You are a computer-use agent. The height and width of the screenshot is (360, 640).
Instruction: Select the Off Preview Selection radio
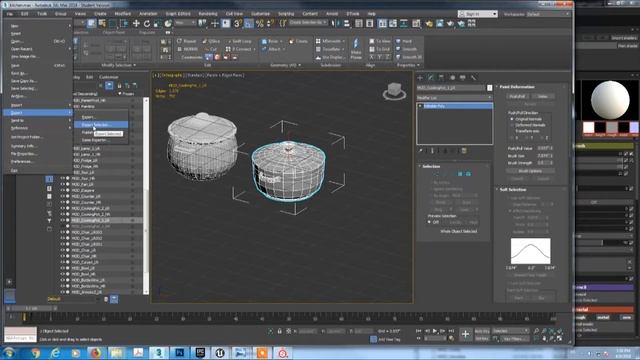[x=429, y=222]
